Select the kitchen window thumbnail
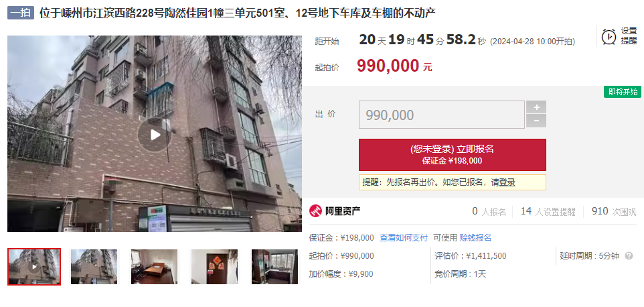Viewport: 644px width, 307px height. (x=274, y=267)
